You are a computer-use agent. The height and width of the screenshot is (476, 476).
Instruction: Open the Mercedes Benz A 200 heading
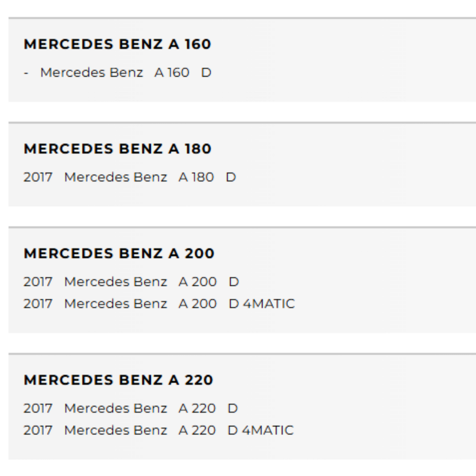(119, 254)
